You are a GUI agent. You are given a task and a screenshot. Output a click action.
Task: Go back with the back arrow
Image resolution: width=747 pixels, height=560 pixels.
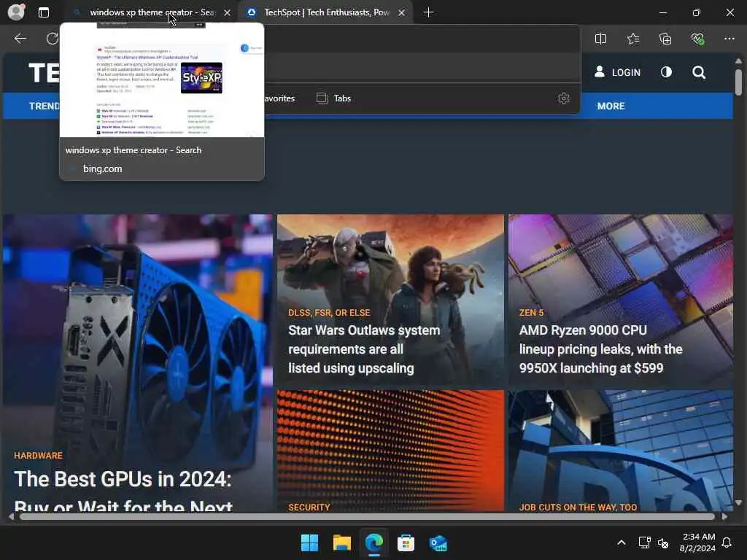click(20, 39)
